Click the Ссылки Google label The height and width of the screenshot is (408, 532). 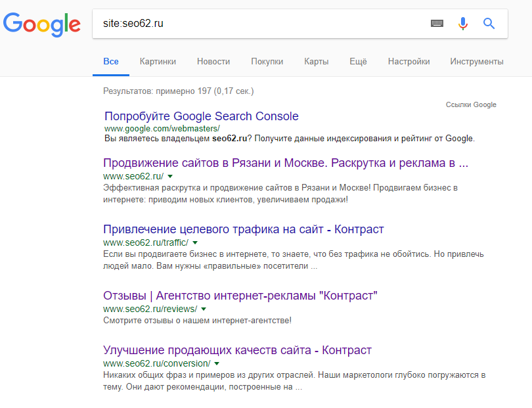point(471,104)
